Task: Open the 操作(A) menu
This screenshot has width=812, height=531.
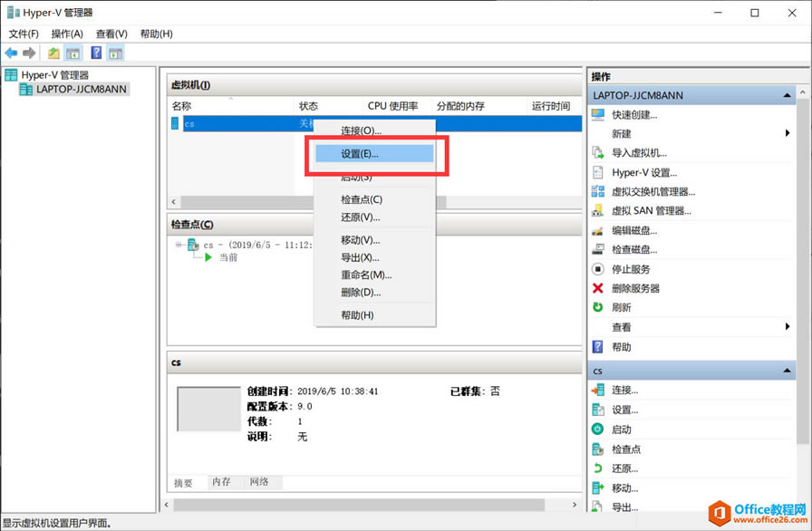Action: [67, 34]
